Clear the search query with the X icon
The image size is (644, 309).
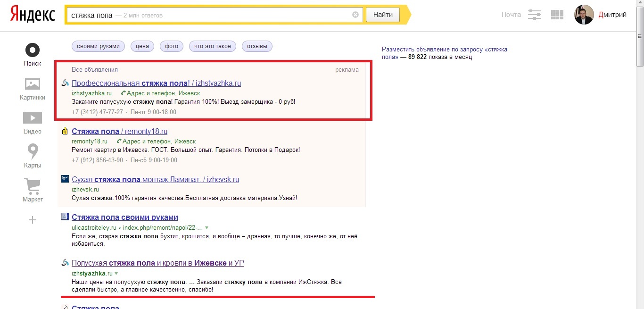tap(355, 15)
